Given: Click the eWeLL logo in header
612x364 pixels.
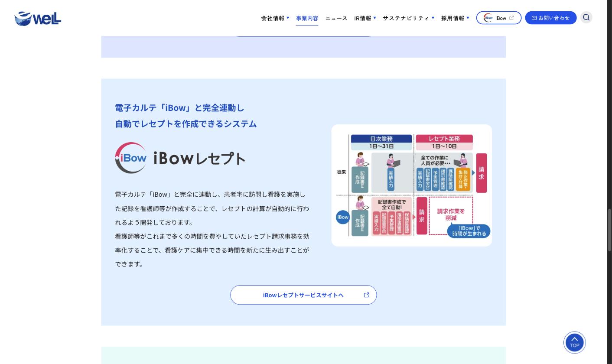Looking at the screenshot, I should (38, 19).
